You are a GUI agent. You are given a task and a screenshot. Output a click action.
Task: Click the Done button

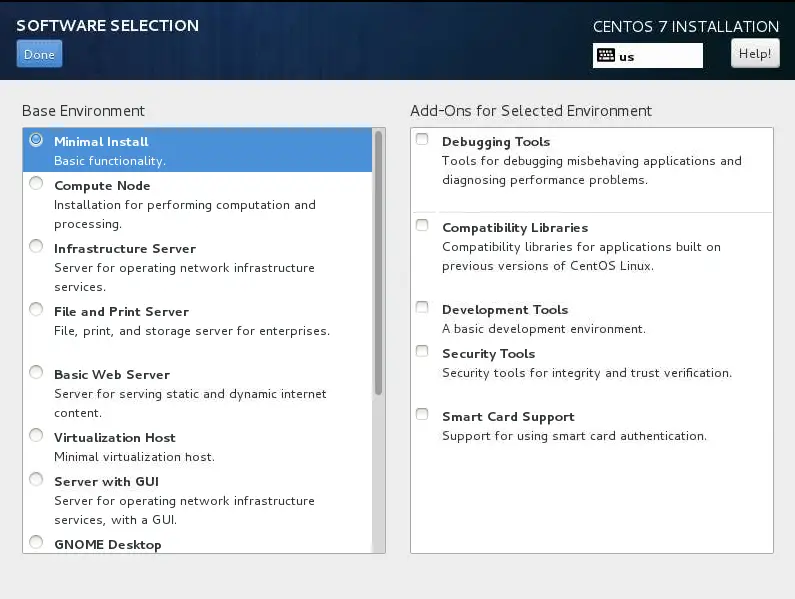[x=39, y=54]
